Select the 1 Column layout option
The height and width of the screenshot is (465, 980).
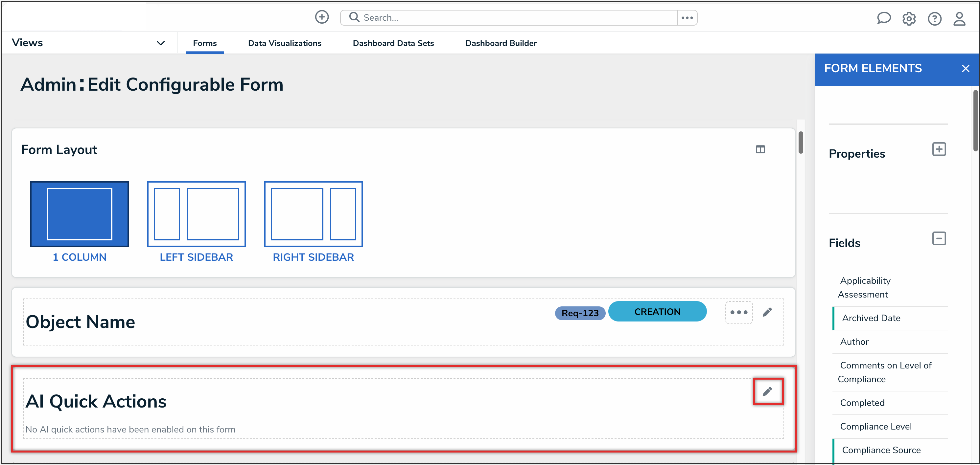click(79, 214)
